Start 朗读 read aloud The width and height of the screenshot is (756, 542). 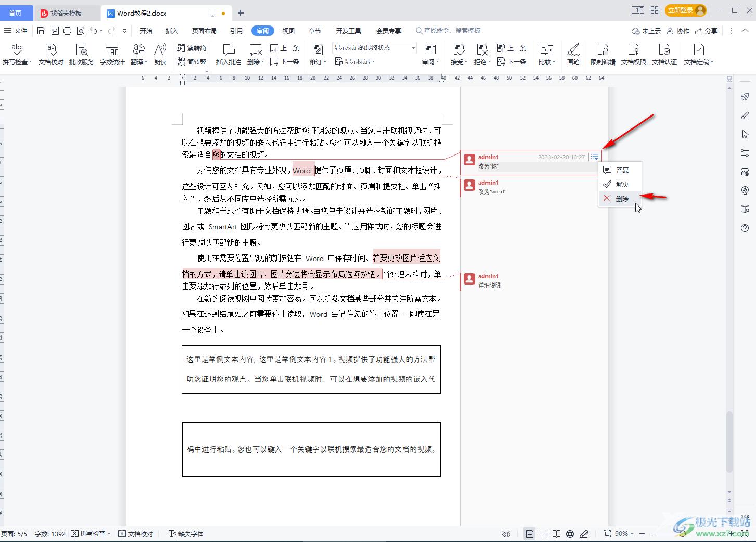[x=160, y=54]
